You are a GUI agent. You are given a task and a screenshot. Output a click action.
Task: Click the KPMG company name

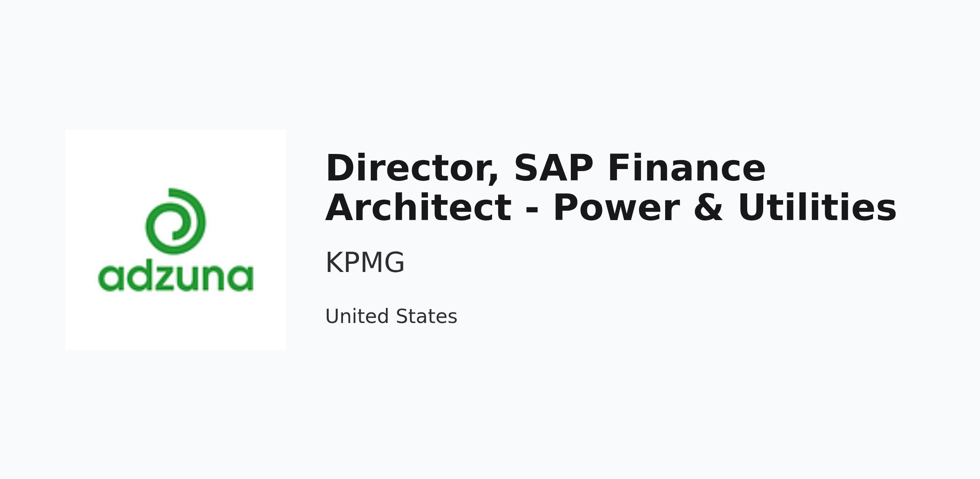pyautogui.click(x=365, y=263)
